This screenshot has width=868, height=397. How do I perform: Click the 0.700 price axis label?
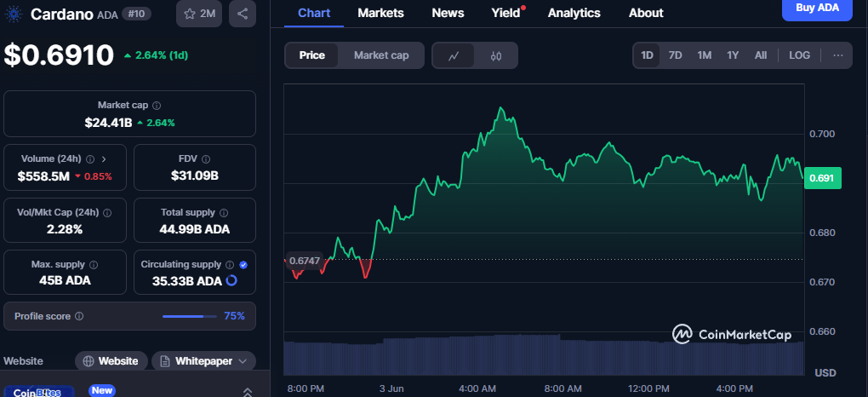coord(822,134)
